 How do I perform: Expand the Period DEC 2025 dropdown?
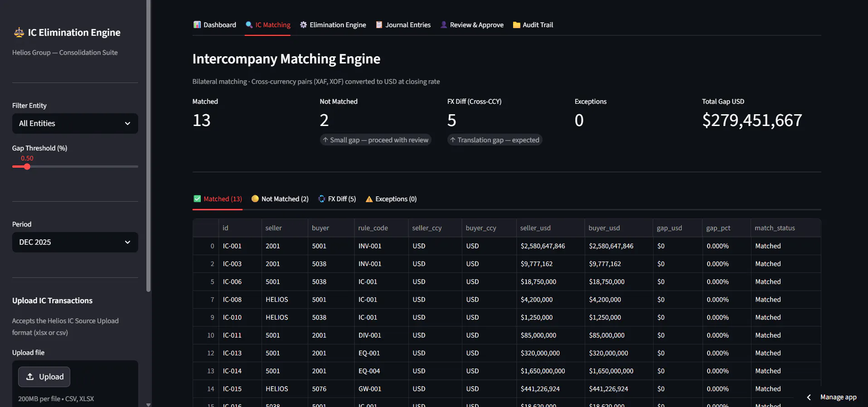[75, 242]
